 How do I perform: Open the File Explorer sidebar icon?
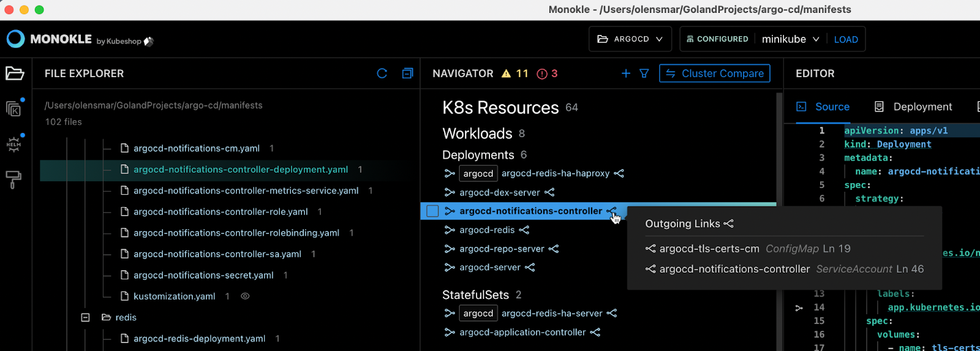[15, 74]
